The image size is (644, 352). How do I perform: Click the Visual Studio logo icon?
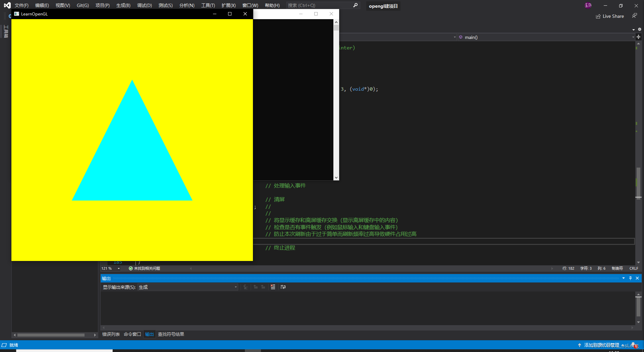tap(7, 5)
